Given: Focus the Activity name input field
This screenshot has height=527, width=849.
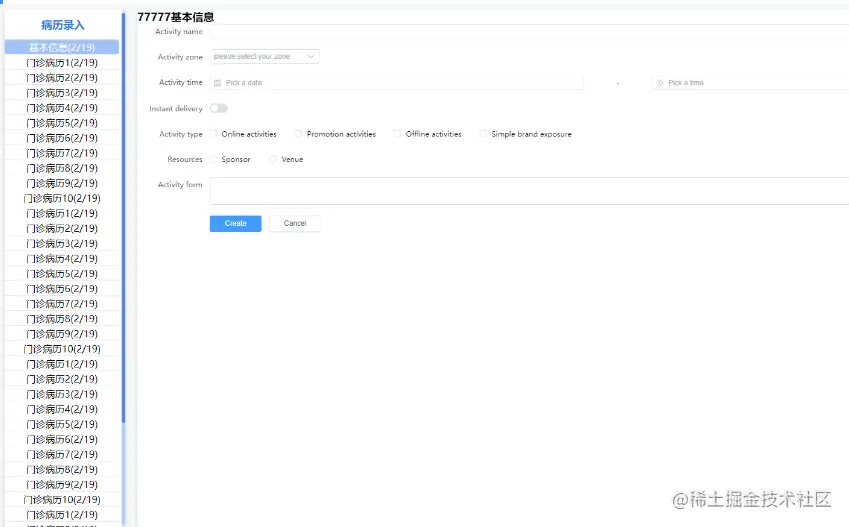Looking at the screenshot, I should click(x=530, y=31).
